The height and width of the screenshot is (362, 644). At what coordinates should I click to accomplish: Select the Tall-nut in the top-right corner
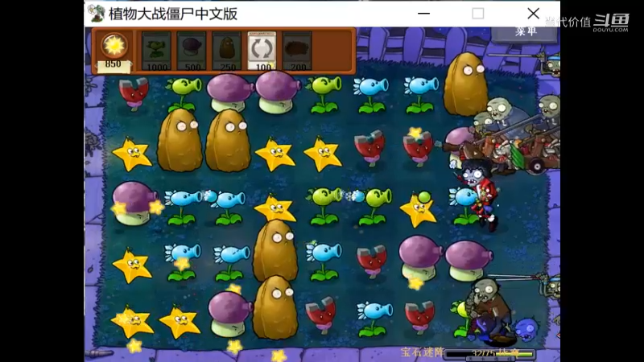click(465, 84)
